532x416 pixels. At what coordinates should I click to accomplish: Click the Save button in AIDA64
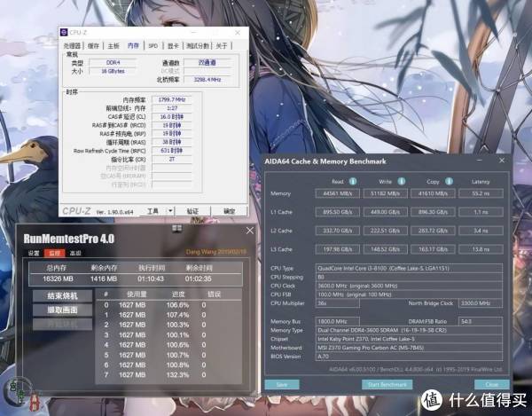(x=282, y=384)
